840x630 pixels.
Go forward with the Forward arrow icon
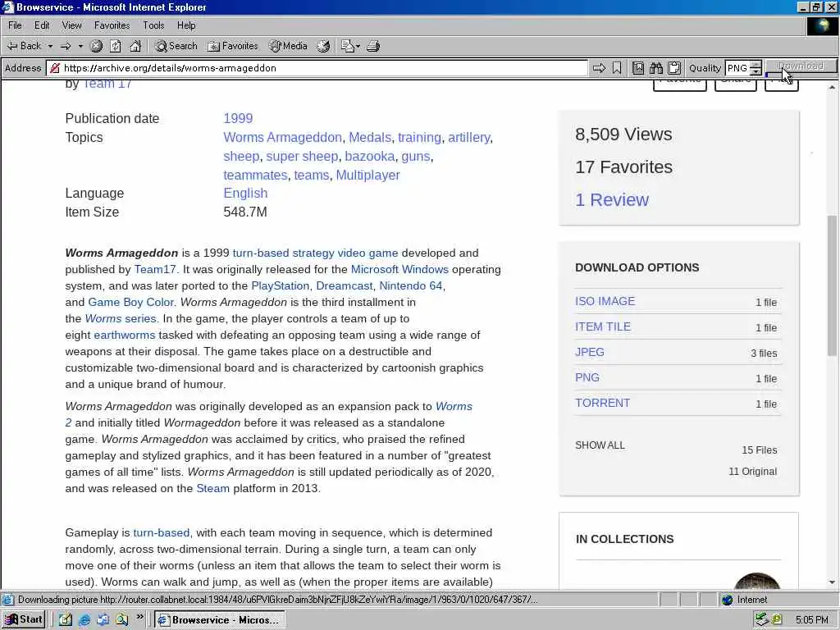coord(66,47)
